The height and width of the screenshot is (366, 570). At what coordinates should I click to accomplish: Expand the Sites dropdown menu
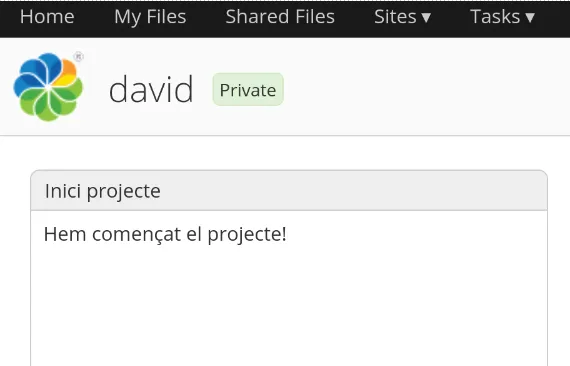point(402,17)
